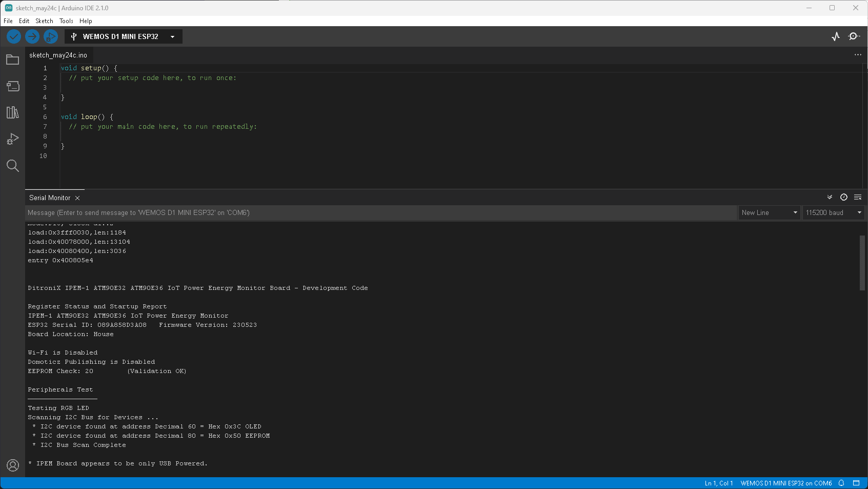Start debugging with the Debug button

(x=51, y=36)
